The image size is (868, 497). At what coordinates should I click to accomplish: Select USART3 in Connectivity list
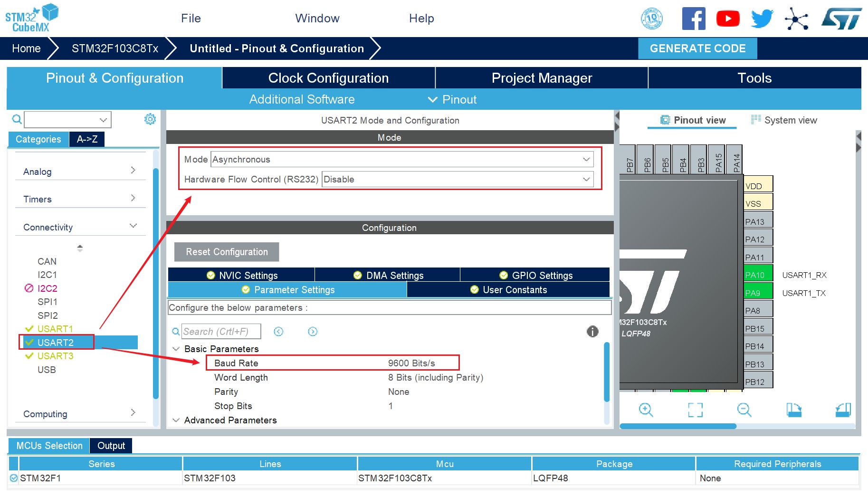coord(55,356)
